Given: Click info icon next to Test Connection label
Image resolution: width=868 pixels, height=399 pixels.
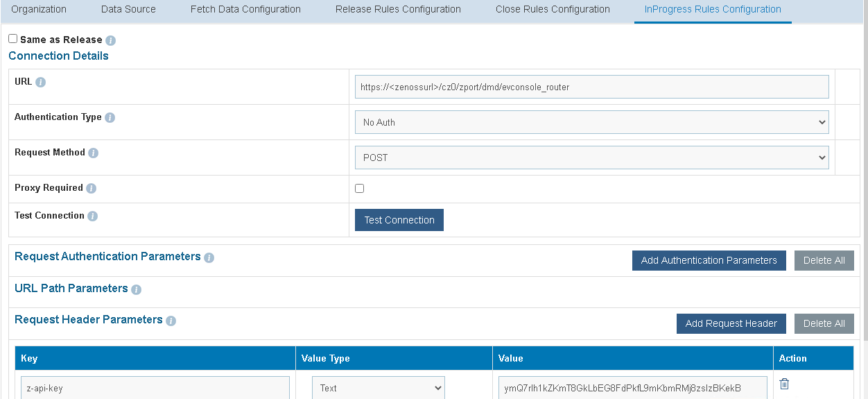Looking at the screenshot, I should tap(92, 216).
